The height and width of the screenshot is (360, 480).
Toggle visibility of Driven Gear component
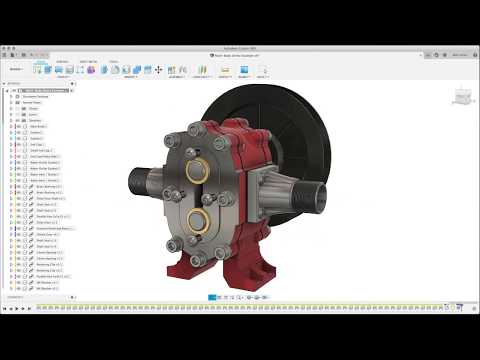tap(19, 235)
